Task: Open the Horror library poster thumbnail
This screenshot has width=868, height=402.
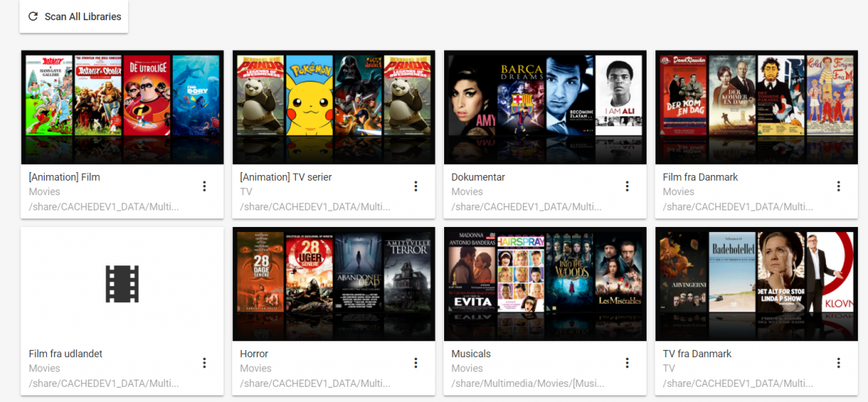Action: point(333,283)
